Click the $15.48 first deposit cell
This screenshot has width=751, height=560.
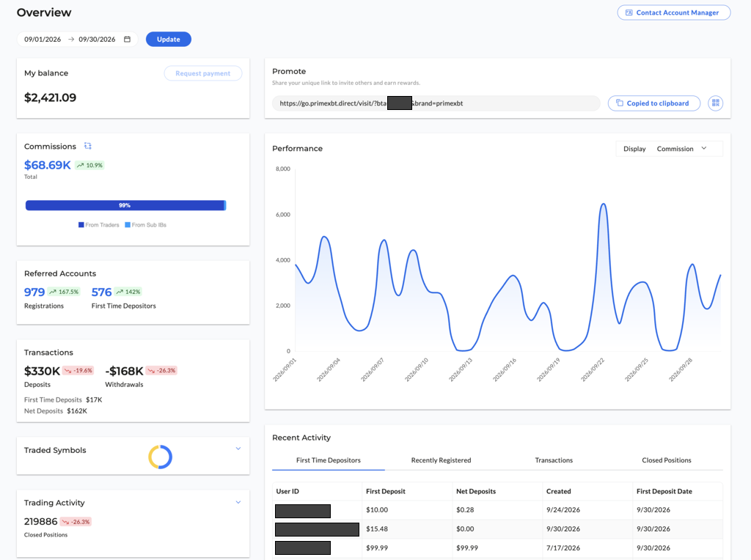click(377, 529)
